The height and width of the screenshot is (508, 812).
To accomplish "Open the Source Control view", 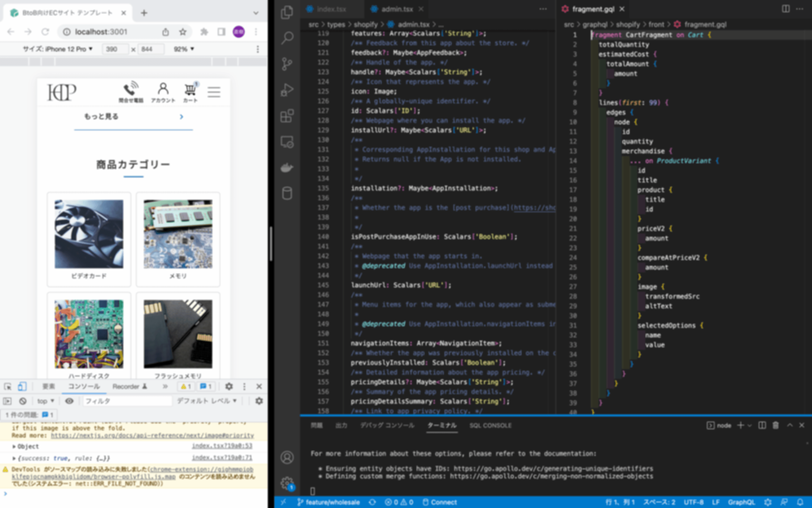I will coord(287,64).
